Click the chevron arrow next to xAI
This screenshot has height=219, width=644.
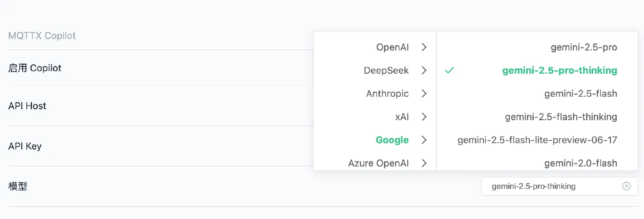click(424, 117)
